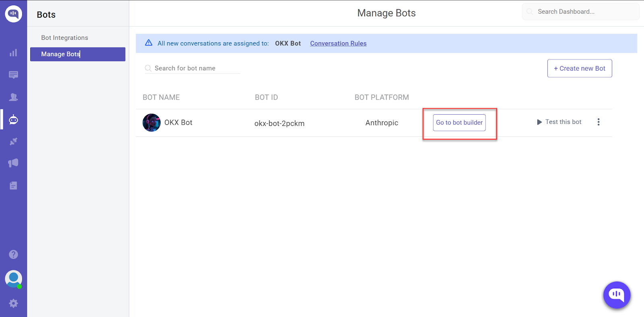Click the OKX Bot name text
Image resolution: width=644 pixels, height=317 pixels.
(x=178, y=123)
